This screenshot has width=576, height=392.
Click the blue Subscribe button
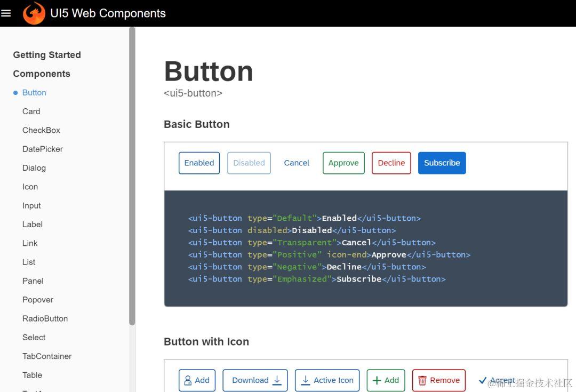[x=442, y=163]
